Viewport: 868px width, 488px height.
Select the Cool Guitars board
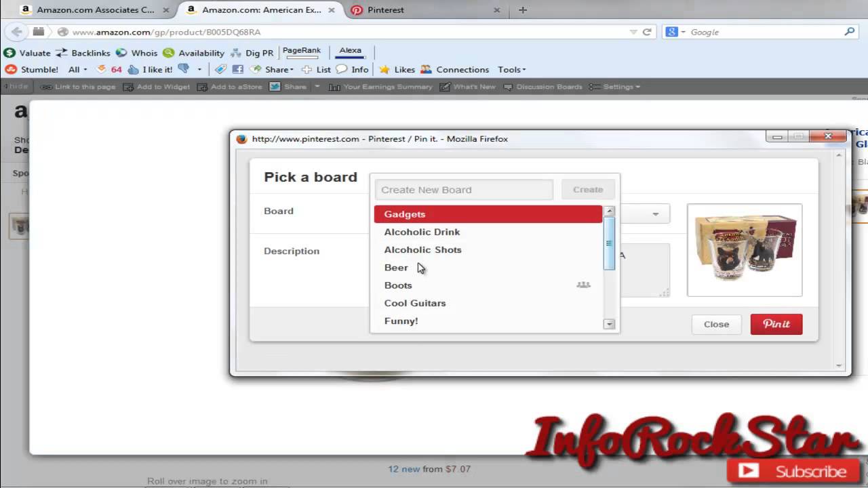(488, 303)
